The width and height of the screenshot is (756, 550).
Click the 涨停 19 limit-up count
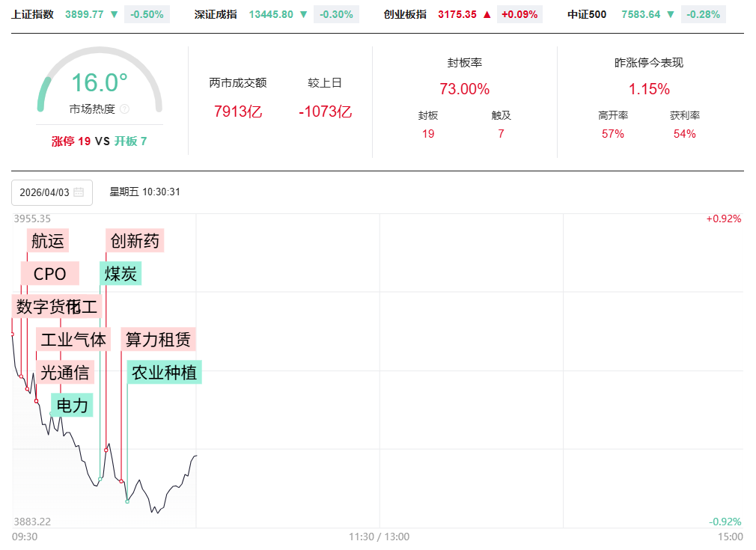click(x=71, y=141)
